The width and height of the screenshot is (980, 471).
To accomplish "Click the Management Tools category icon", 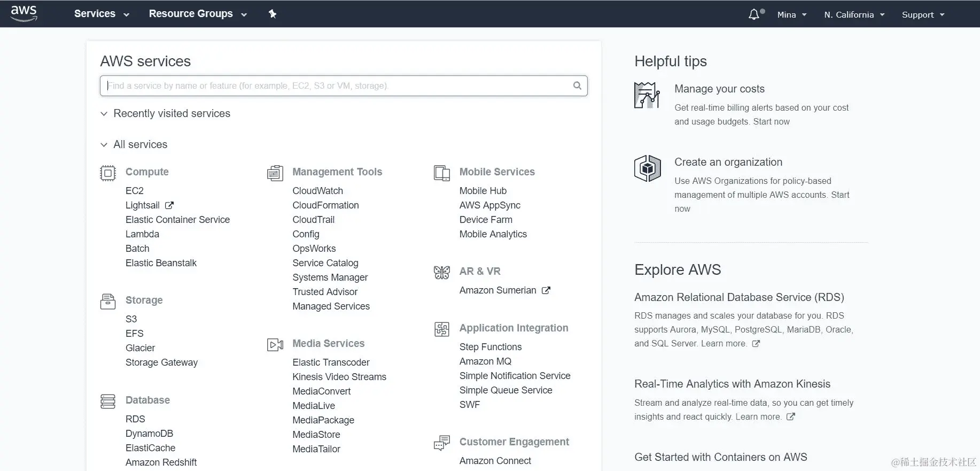I will point(275,173).
